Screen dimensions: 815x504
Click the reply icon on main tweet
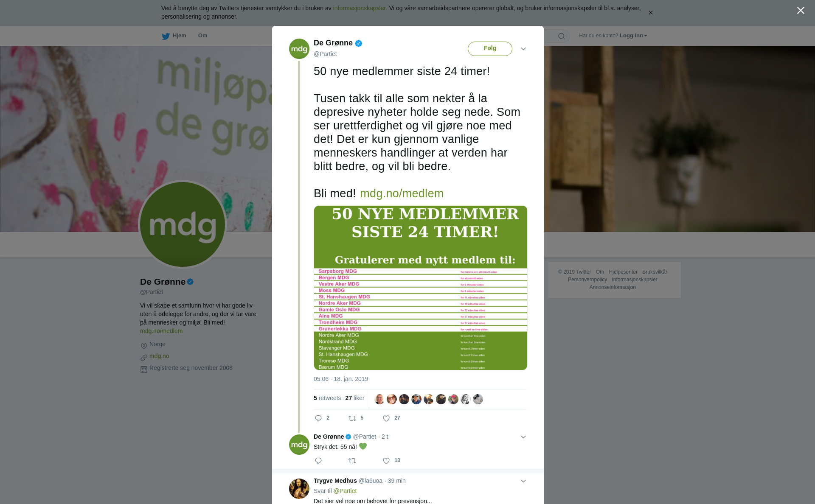click(x=318, y=418)
